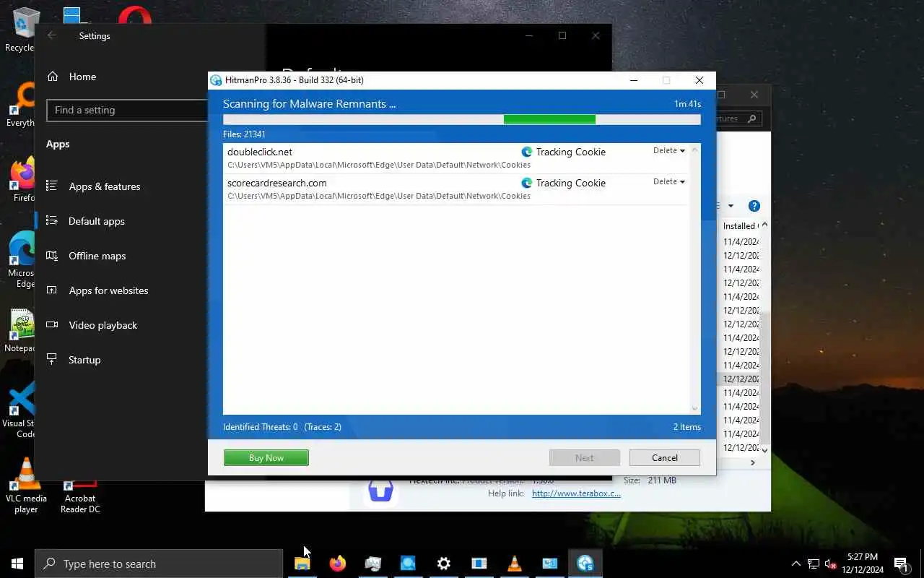This screenshot has width=924, height=578.
Task: Select the scorecardresearch.com entry
Action: [x=456, y=189]
